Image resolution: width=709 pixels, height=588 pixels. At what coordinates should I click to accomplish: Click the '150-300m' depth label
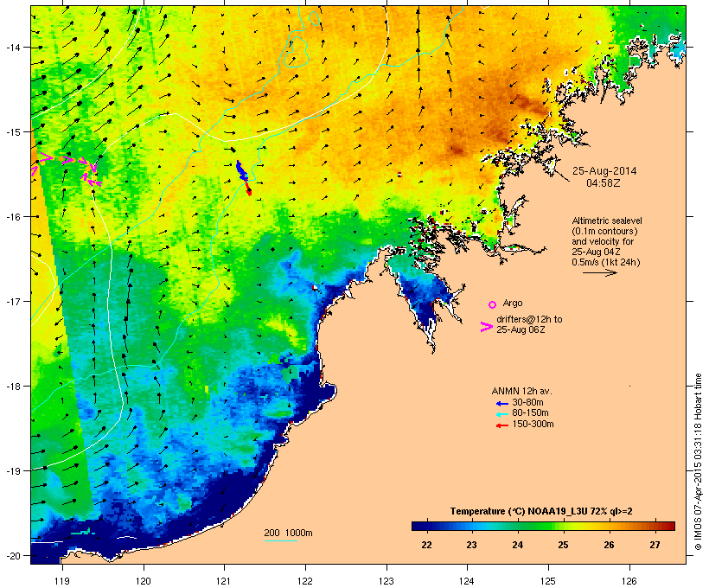pyautogui.click(x=533, y=425)
